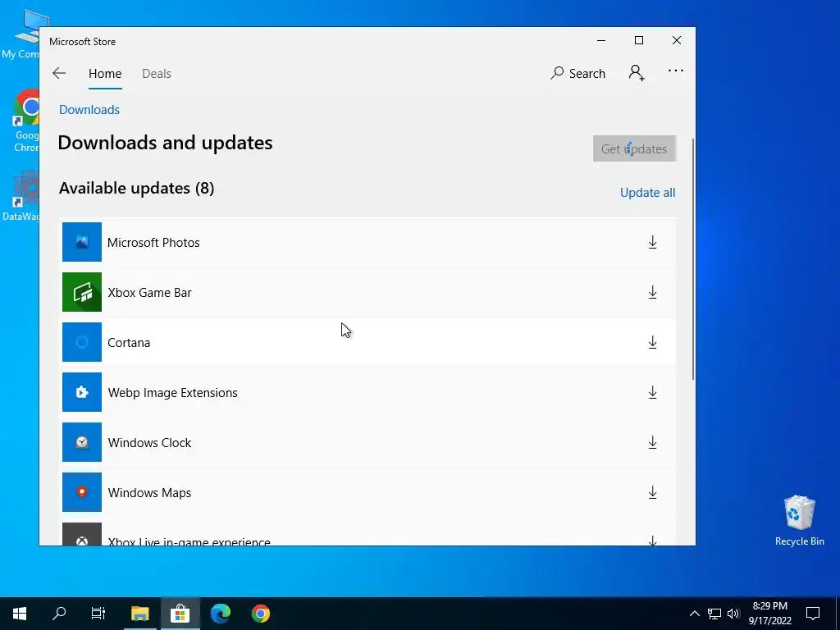Click the Store window vertical scrollbar
This screenshot has height=630, width=840.
(x=693, y=258)
